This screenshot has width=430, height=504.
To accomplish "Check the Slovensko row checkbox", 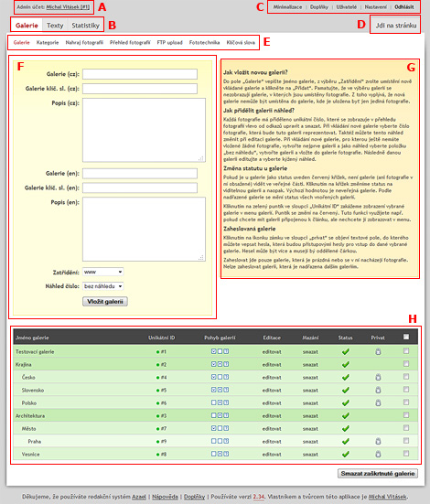I will 406,390.
